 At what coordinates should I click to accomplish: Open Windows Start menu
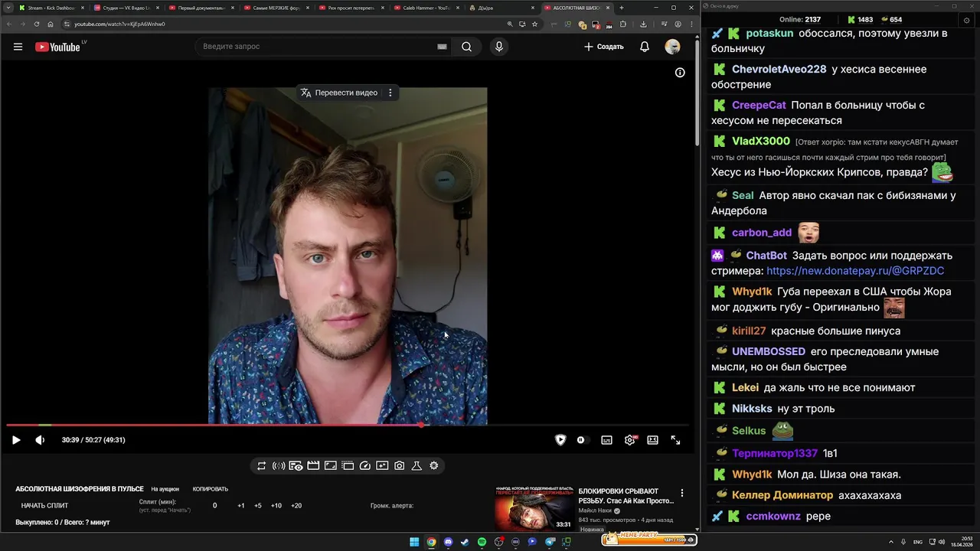click(x=414, y=542)
